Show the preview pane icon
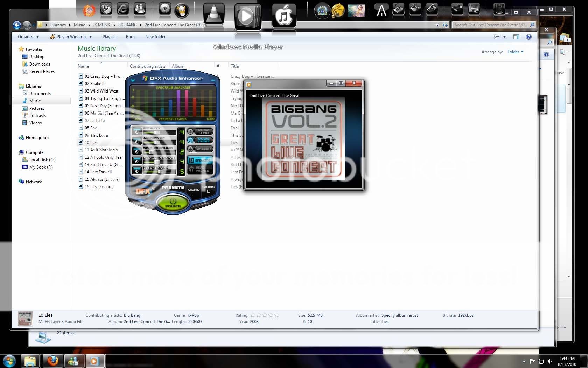This screenshot has width=588, height=368. [x=516, y=37]
